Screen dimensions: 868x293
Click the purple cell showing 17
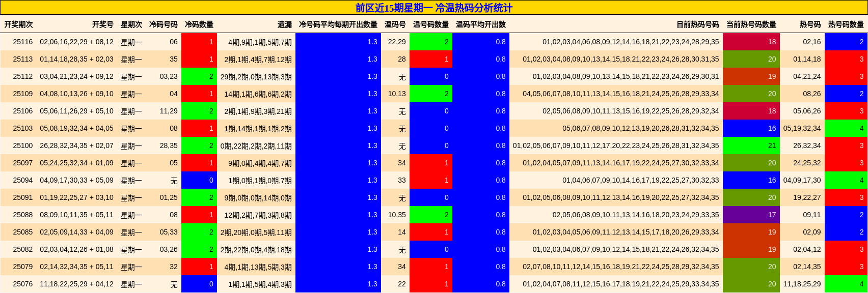[x=751, y=215]
